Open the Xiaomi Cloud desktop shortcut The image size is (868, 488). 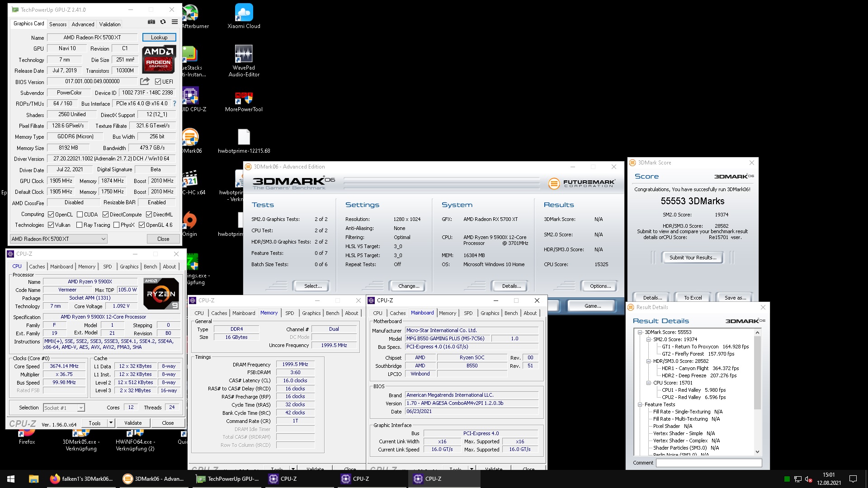click(244, 17)
